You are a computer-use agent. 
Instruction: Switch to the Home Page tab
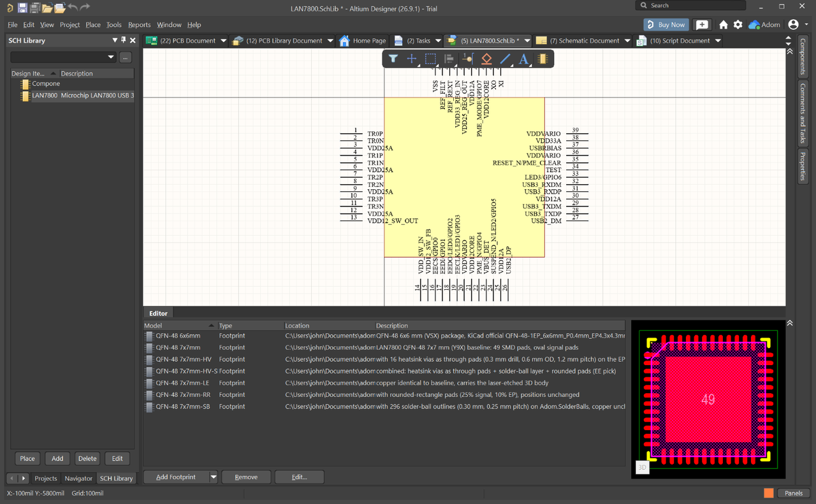pos(362,41)
